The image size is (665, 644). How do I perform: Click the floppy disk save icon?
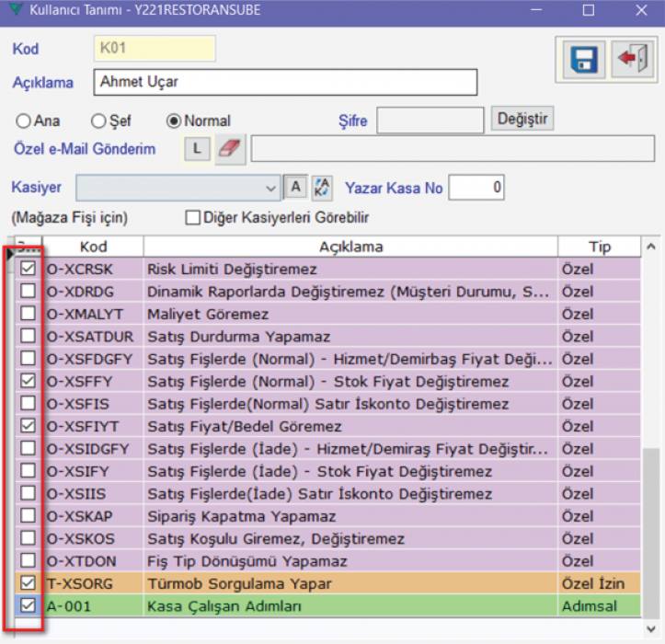(583, 60)
